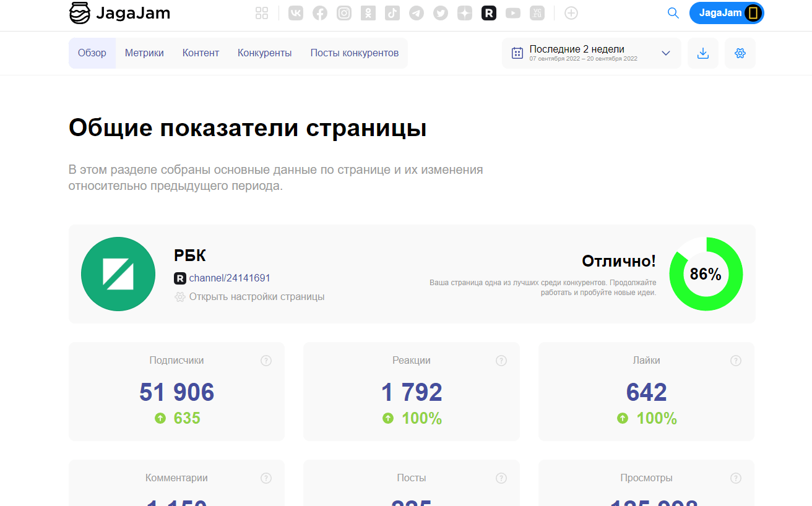Select the Facebook network icon
The image size is (812, 506).
320,13
